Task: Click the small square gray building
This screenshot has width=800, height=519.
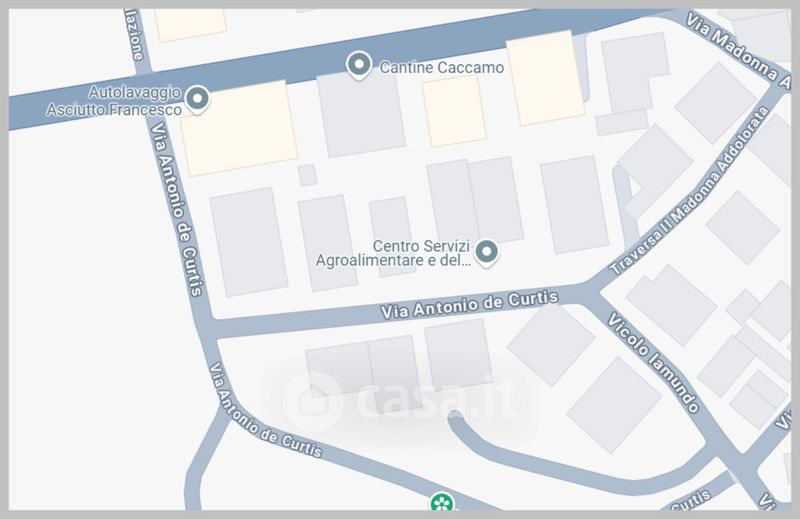Action: pyautogui.click(x=308, y=175)
